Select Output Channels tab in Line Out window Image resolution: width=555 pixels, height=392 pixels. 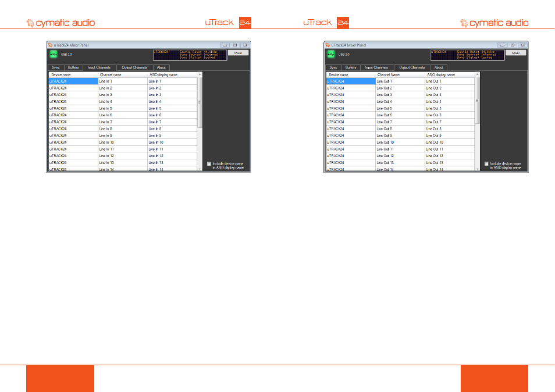[412, 67]
